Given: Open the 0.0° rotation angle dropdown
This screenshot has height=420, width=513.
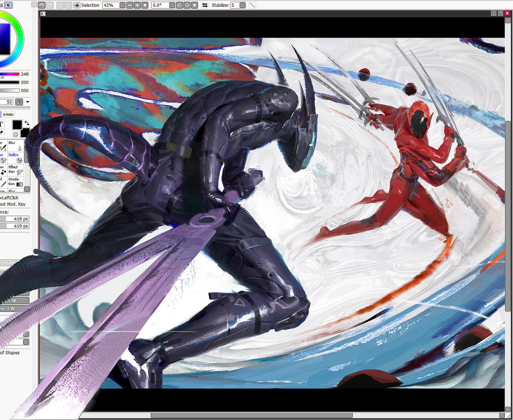Looking at the screenshot, I should click(x=172, y=5).
